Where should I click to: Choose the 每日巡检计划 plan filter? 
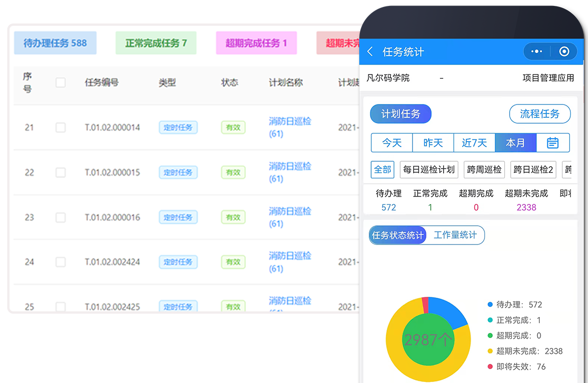[429, 169]
